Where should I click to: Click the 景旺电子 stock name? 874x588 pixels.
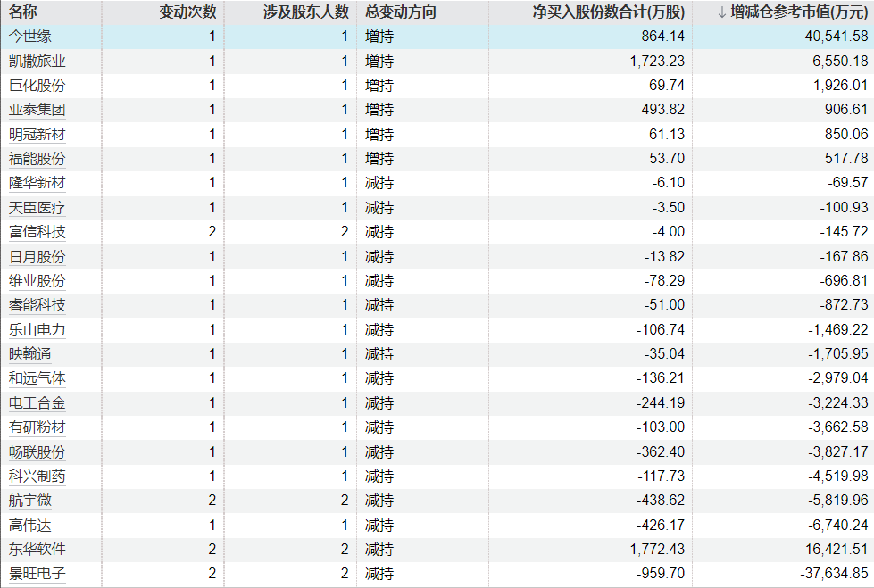click(37, 574)
